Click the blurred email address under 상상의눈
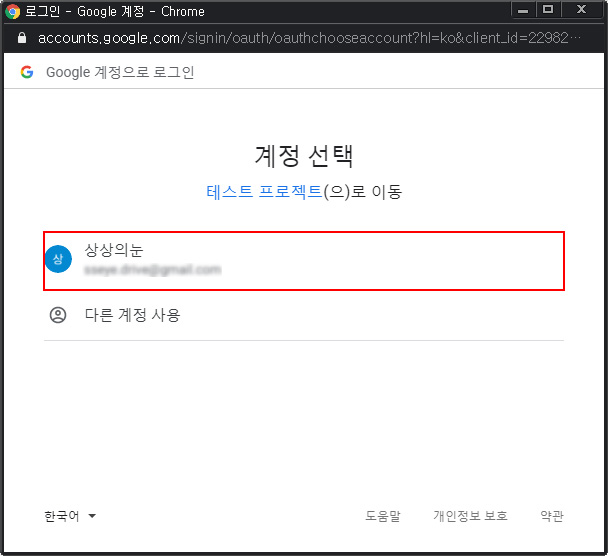The image size is (608, 556). tap(153, 269)
